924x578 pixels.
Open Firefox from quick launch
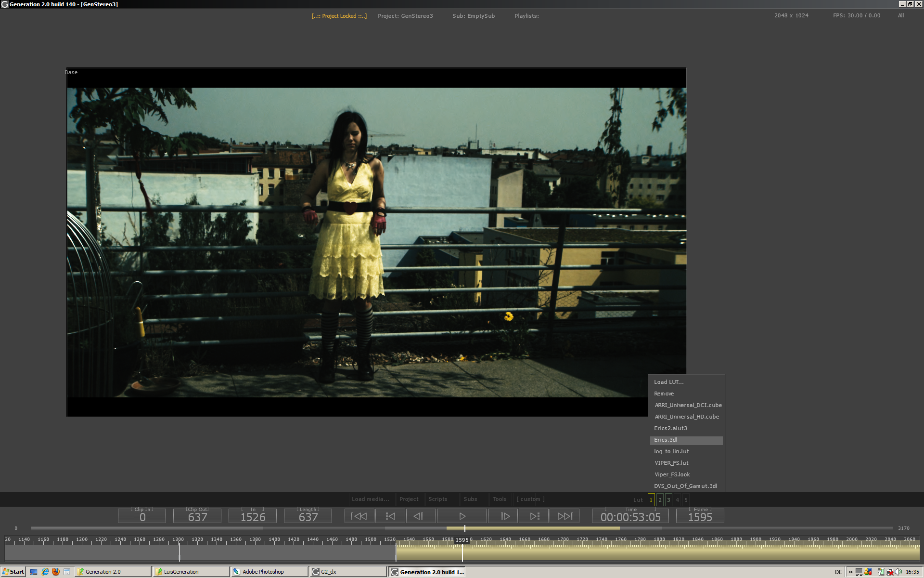point(56,572)
